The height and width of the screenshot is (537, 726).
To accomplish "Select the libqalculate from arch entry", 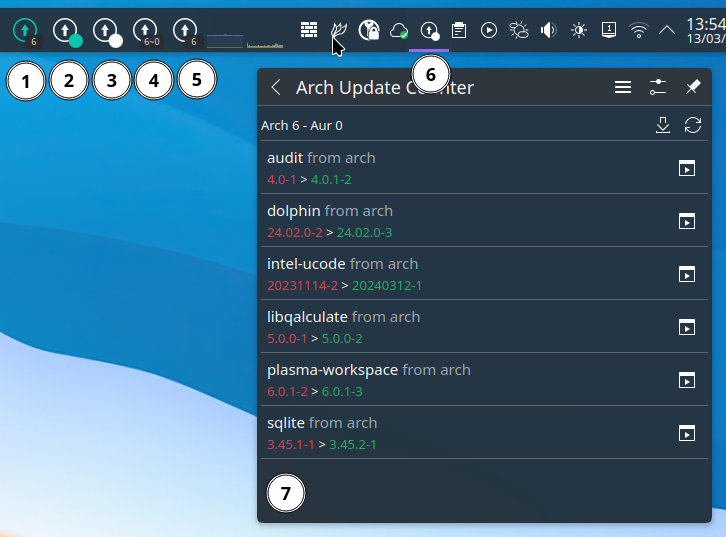I will (484, 326).
